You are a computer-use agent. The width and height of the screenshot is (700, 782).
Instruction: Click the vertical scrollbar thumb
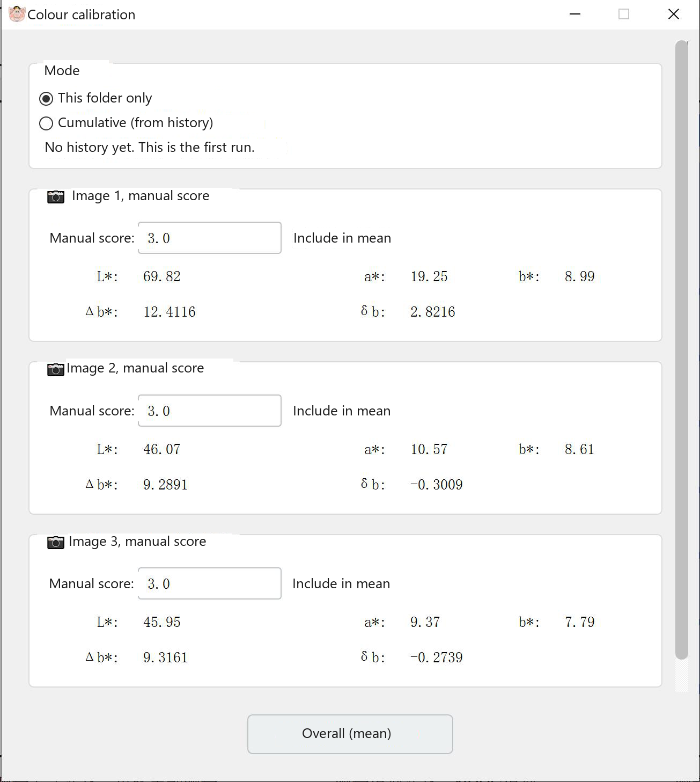(682, 350)
